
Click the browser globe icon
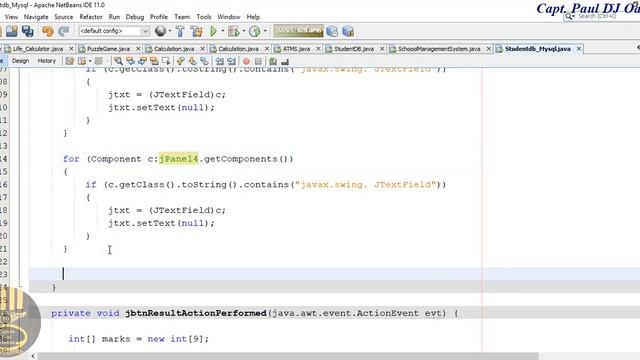point(160,31)
